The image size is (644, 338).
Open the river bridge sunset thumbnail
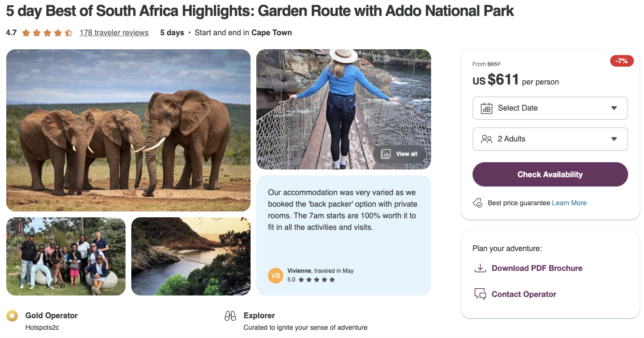click(191, 256)
